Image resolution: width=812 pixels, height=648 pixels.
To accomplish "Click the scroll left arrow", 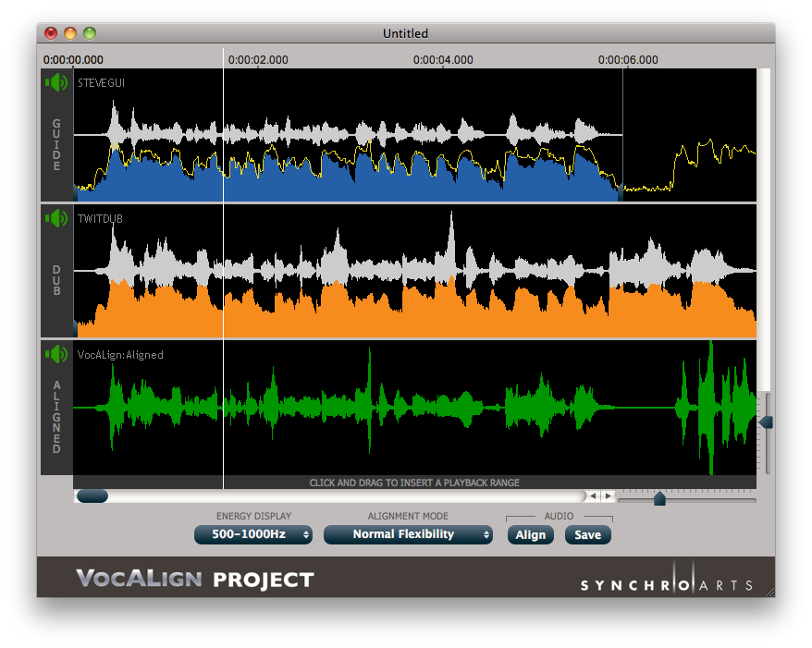I will 595,496.
